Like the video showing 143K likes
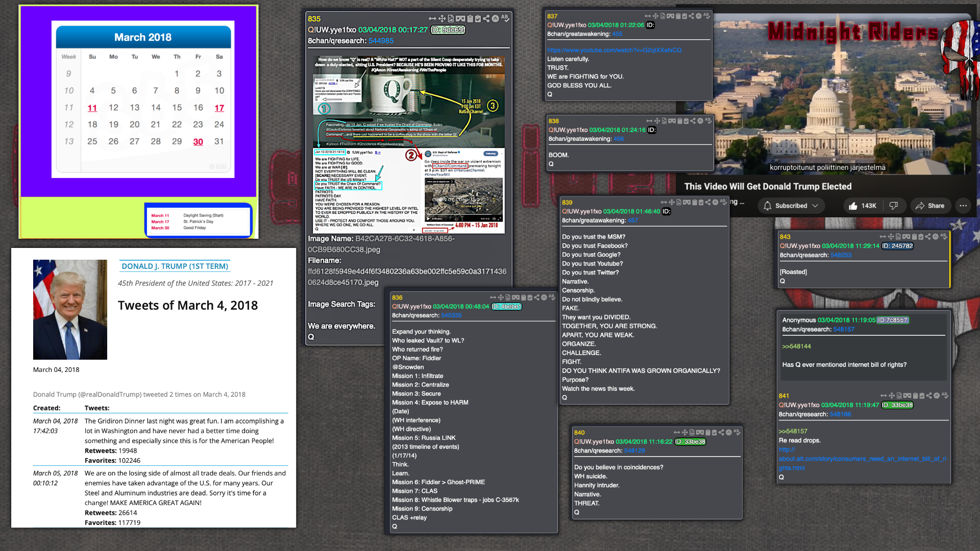Image resolution: width=980 pixels, height=551 pixels. 863,206
